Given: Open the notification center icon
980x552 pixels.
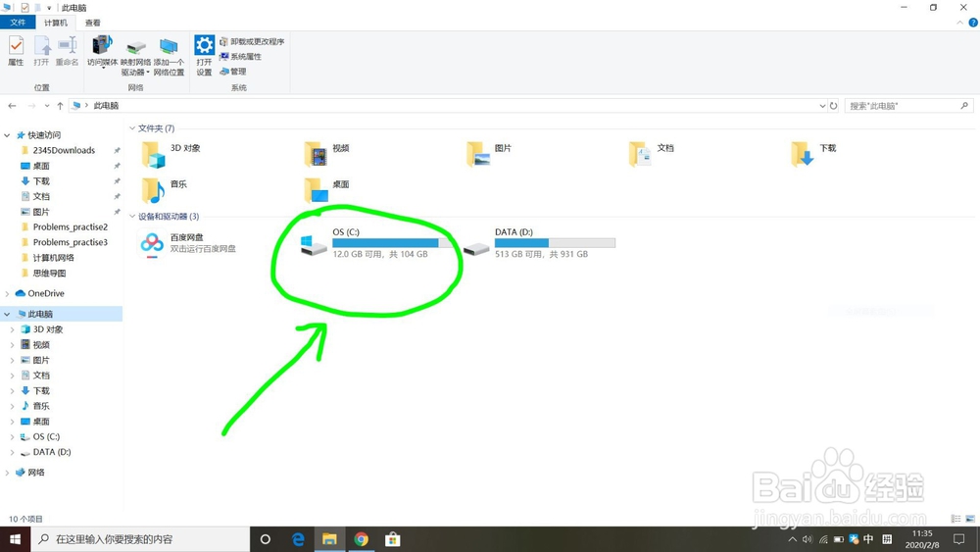Looking at the screenshot, I should (959, 539).
